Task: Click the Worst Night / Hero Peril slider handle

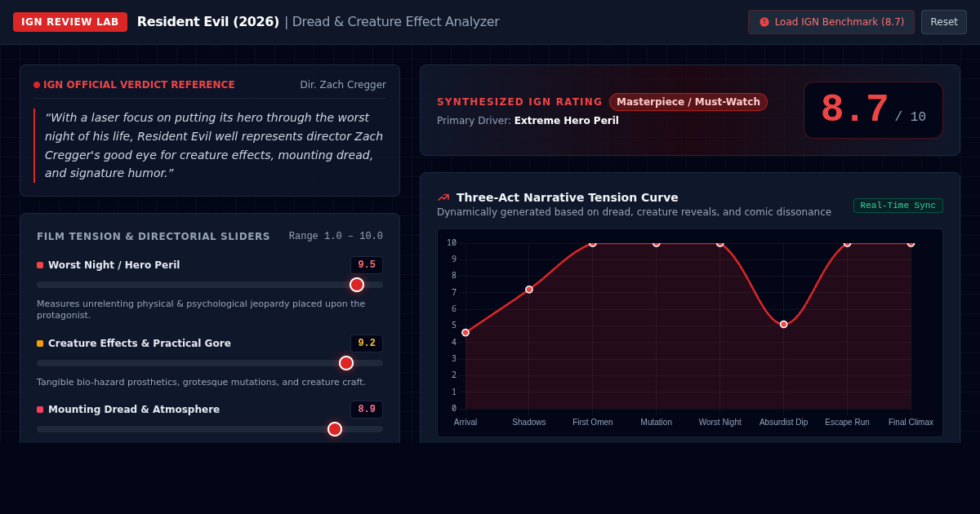Action: click(357, 285)
